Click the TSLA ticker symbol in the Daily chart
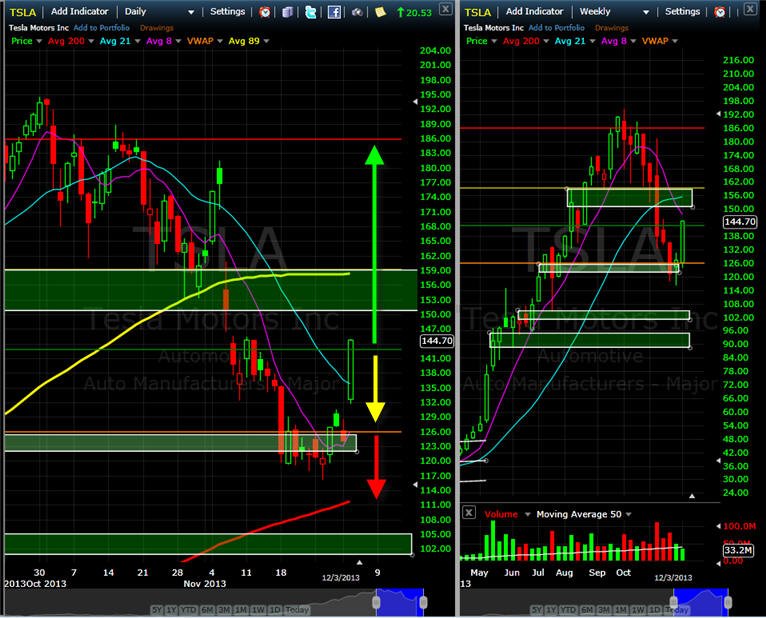This screenshot has width=766, height=618. 22,12
